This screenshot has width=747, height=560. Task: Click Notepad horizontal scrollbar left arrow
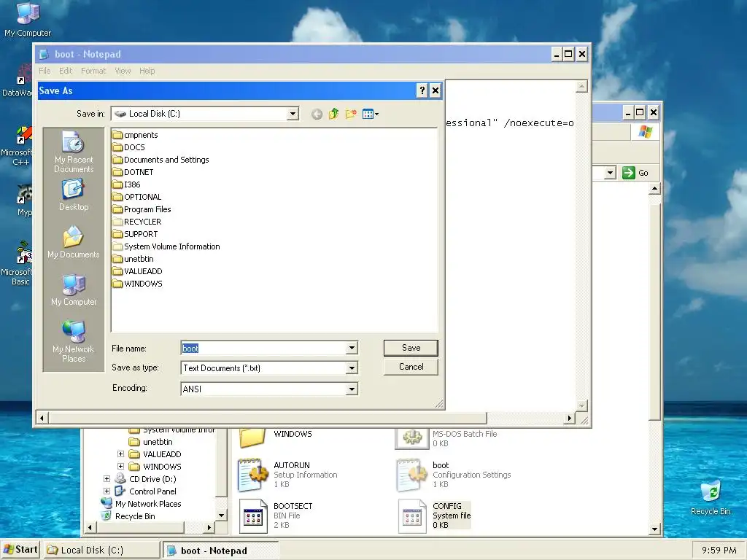42,418
